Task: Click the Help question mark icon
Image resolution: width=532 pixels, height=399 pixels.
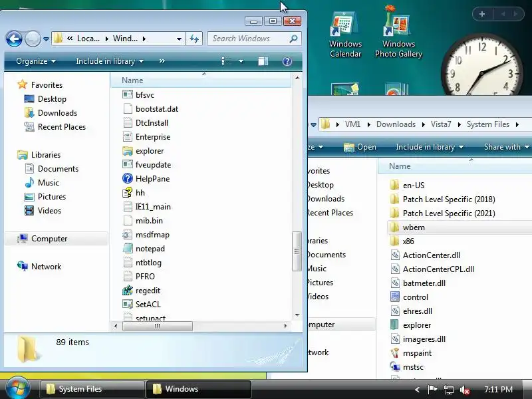Action: pos(287,61)
